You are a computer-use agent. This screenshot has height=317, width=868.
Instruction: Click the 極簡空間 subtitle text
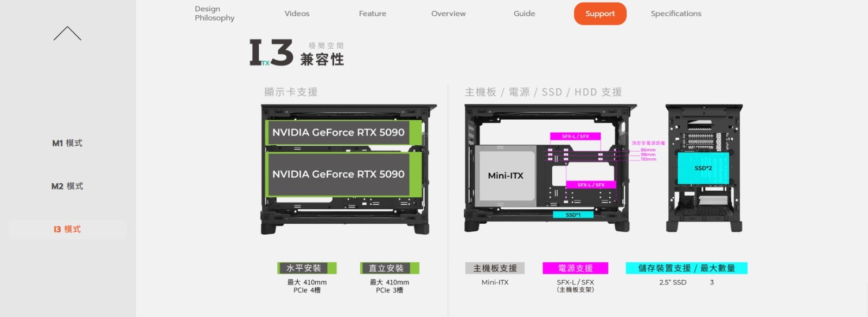[326, 46]
